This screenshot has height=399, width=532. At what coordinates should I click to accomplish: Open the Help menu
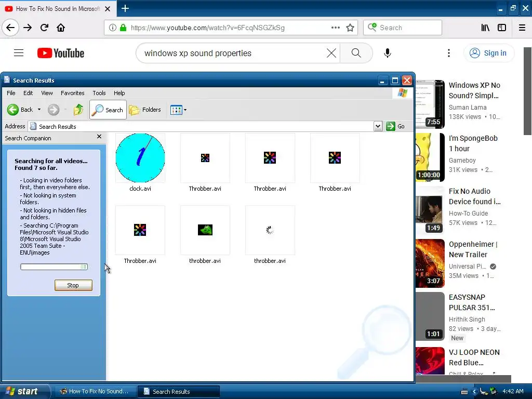[x=119, y=93]
